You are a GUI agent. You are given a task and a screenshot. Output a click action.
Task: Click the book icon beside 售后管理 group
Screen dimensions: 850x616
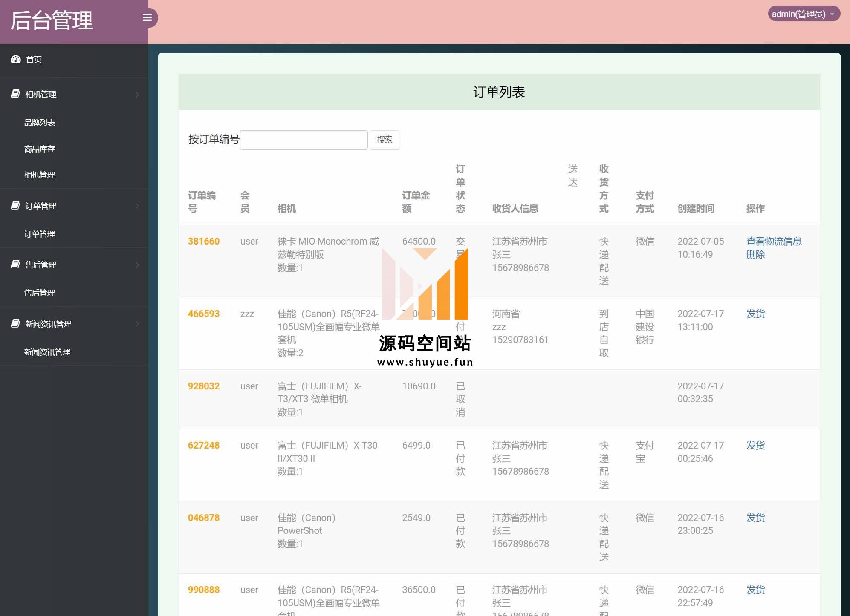(x=15, y=264)
